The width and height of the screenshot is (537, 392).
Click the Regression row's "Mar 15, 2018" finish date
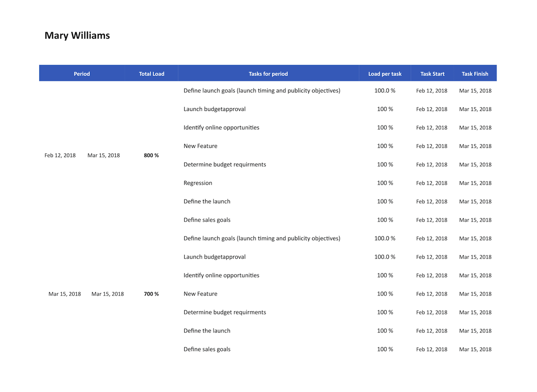point(475,183)
